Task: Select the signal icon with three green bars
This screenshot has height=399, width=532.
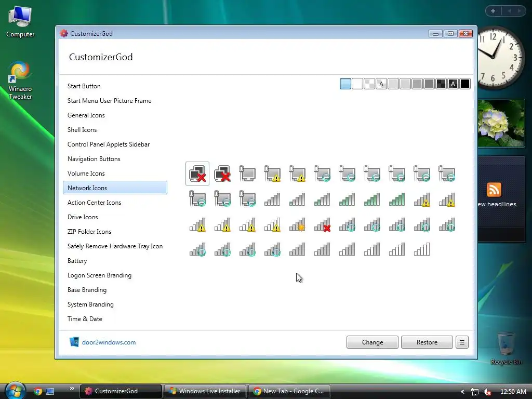Action: click(347, 199)
